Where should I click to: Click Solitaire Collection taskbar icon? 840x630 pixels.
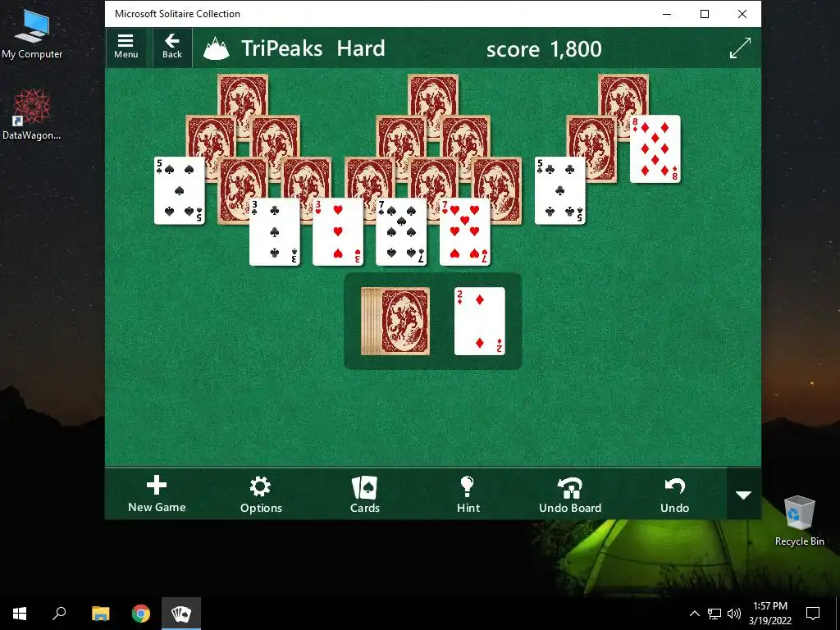pos(181,614)
